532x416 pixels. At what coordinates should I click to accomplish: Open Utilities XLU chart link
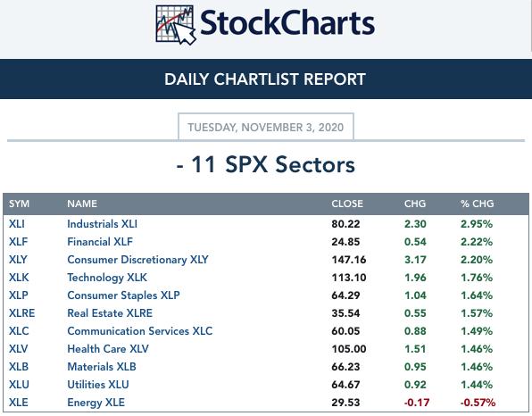[98, 385]
